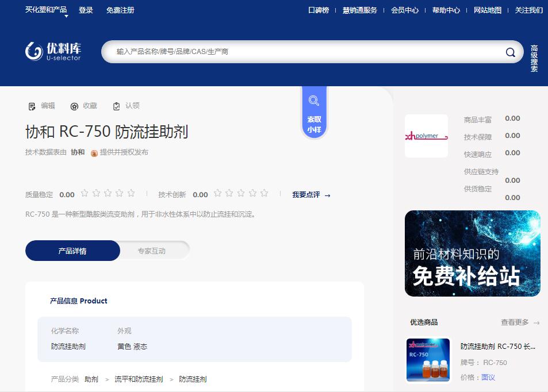Rate third star for 质量稳定

[108, 193]
